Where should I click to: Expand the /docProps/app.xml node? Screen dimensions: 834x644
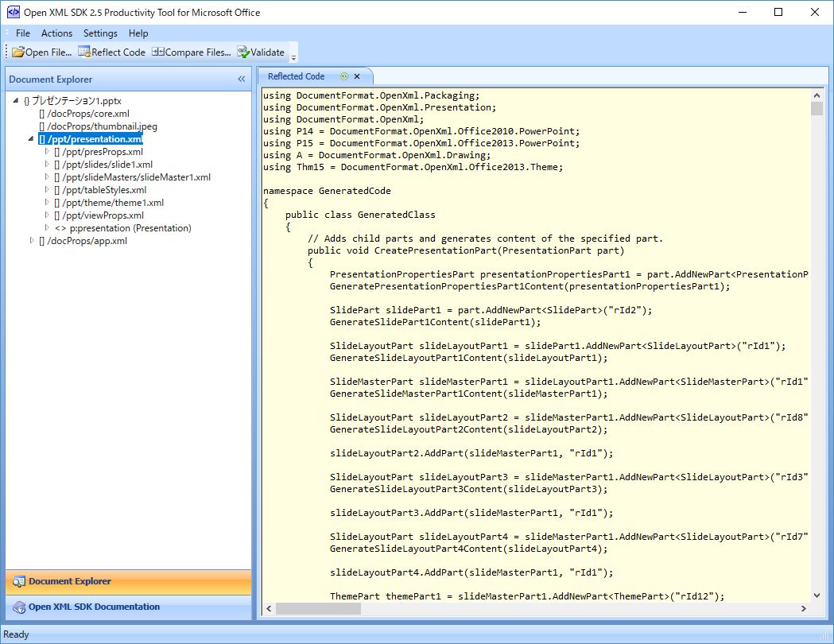(x=32, y=241)
